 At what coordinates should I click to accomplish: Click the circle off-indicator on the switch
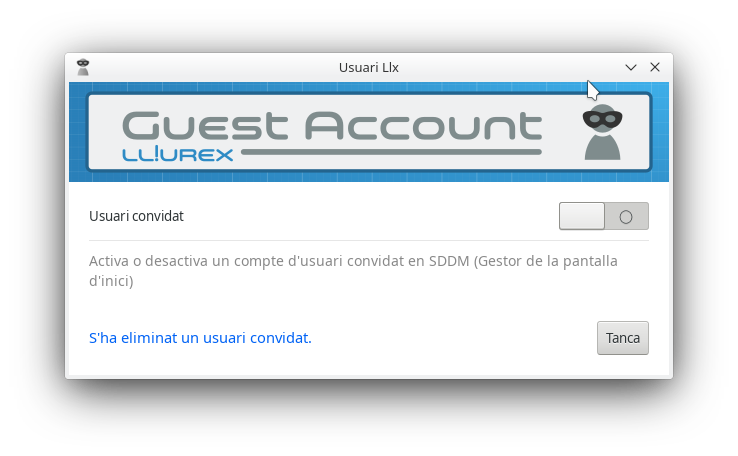[x=626, y=217]
